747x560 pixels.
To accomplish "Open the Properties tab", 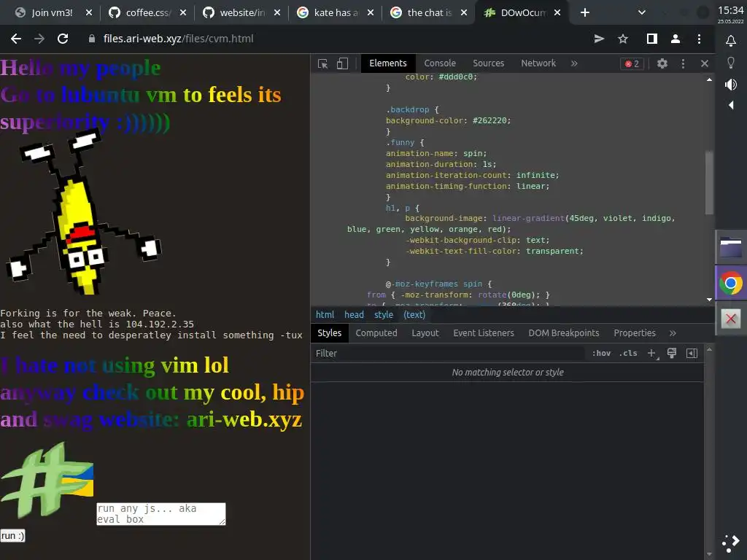I will tap(635, 332).
